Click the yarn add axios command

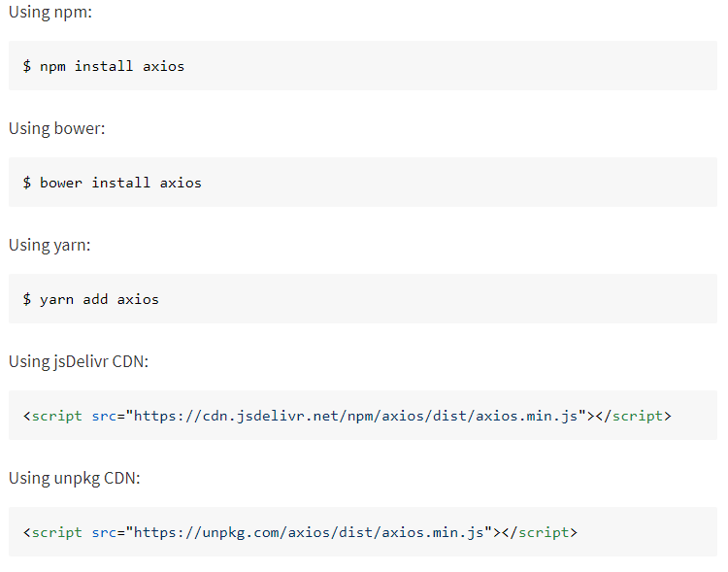pyautogui.click(x=90, y=300)
